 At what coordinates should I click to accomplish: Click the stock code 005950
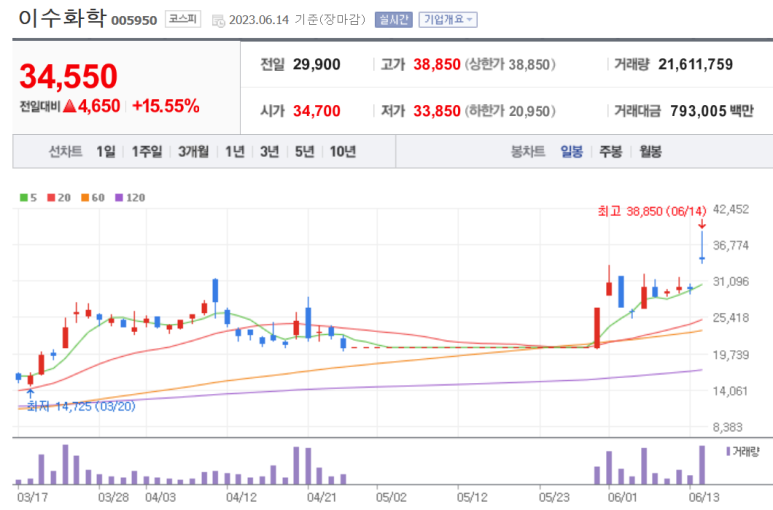134,21
